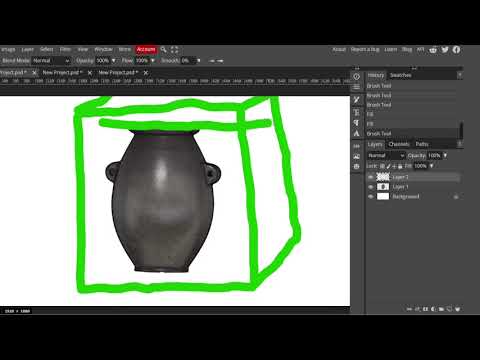Open the Info panel icon
Viewport: 480px width, 360px height.
pos(357,77)
